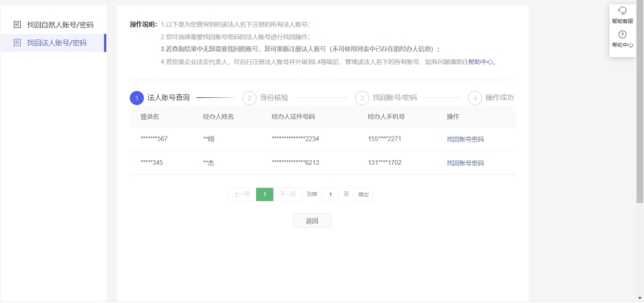Screen dimensions: 644x303
Task: Focus the page number input field
Action: click(x=330, y=194)
